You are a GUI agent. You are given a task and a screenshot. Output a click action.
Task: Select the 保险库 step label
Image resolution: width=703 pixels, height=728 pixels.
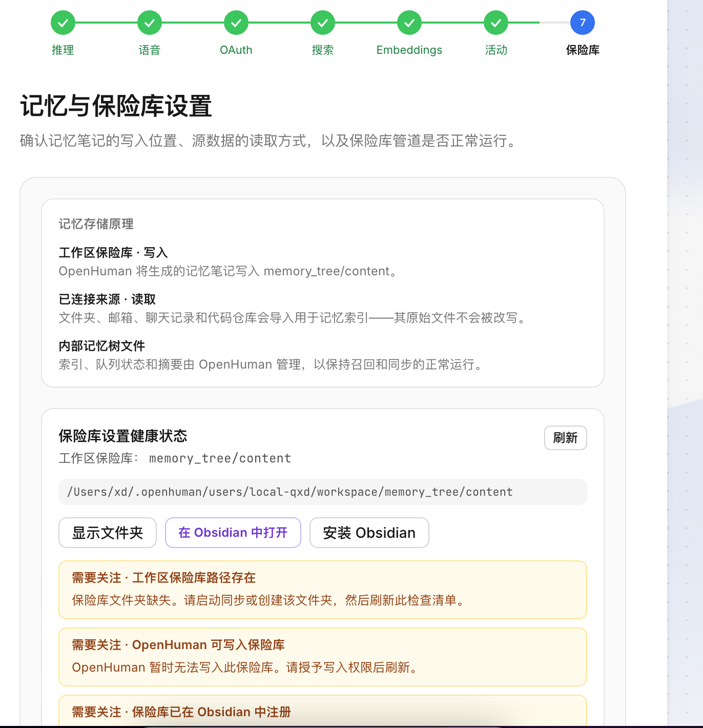583,50
